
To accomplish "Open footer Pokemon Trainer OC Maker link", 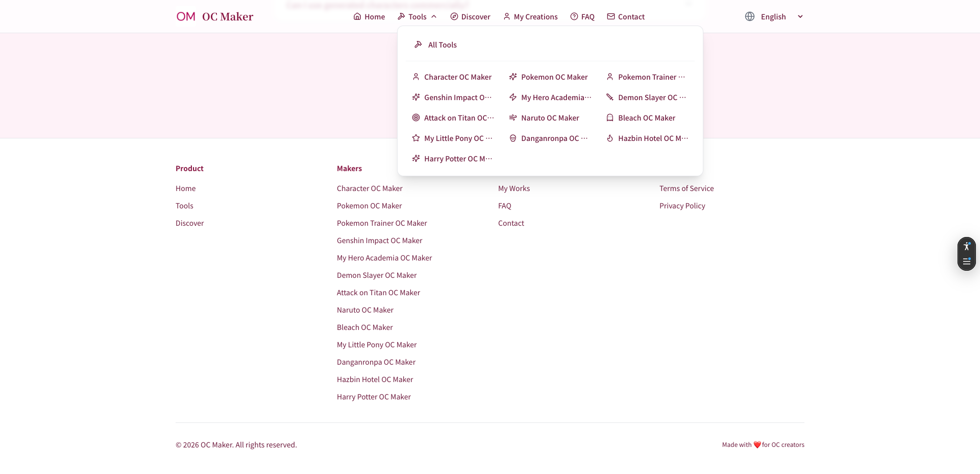I will pyautogui.click(x=382, y=223).
